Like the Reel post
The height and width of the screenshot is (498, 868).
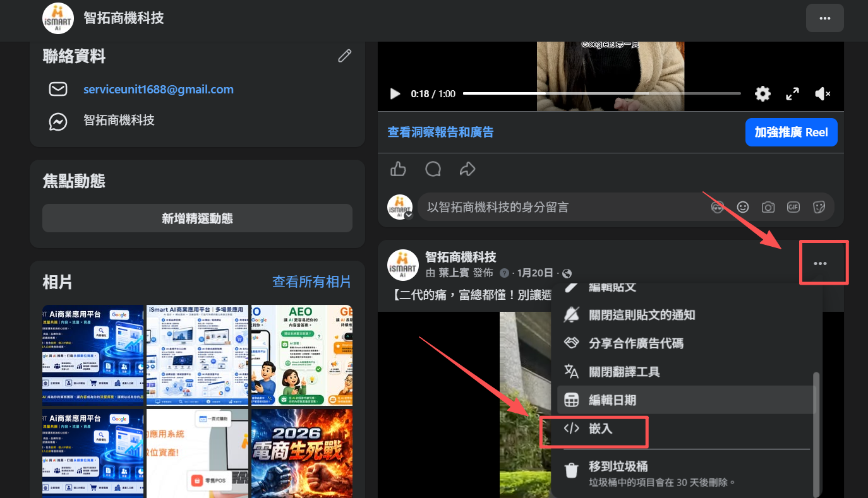[398, 169]
